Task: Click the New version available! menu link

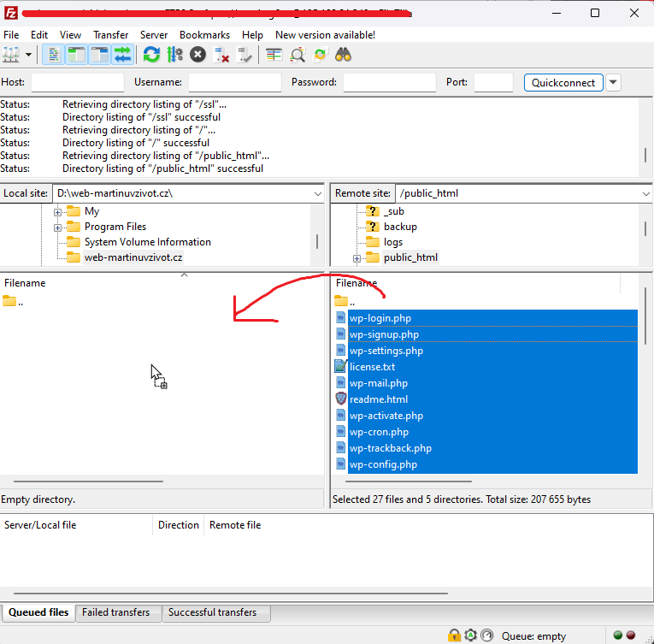Action: (325, 35)
